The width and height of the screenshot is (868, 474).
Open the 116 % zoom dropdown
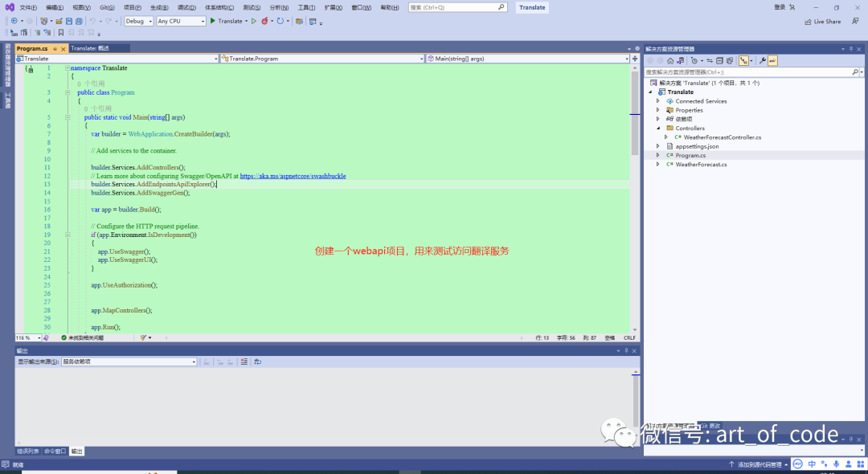coord(27,337)
